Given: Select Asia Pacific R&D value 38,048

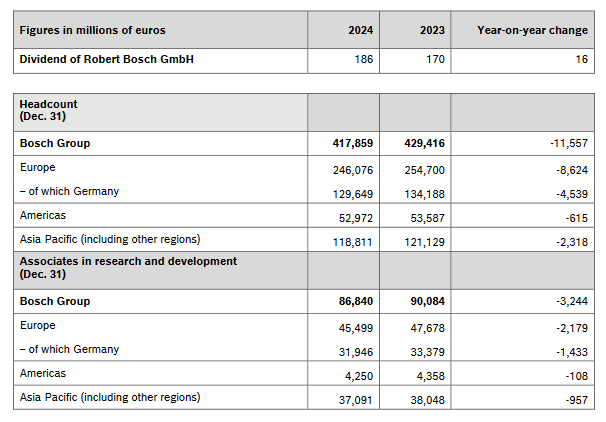Looking at the screenshot, I should point(428,400).
